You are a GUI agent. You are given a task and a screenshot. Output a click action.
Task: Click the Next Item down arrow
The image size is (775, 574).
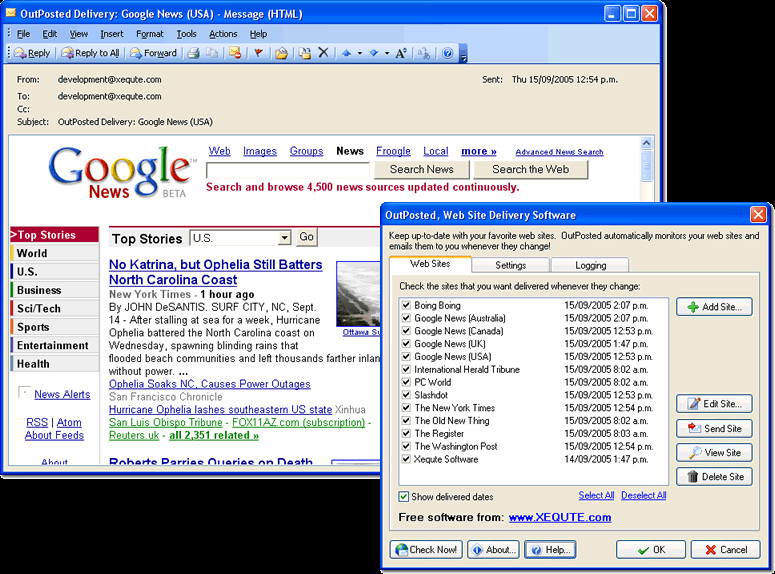(374, 53)
